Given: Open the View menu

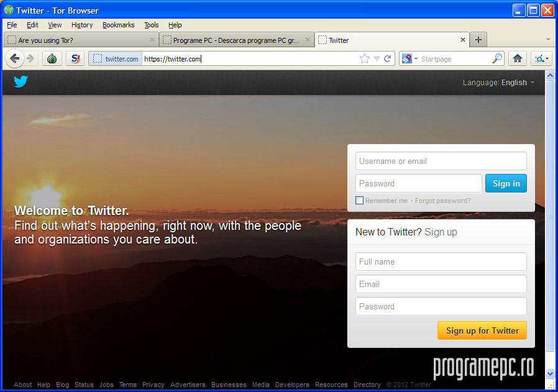Looking at the screenshot, I should coord(55,25).
